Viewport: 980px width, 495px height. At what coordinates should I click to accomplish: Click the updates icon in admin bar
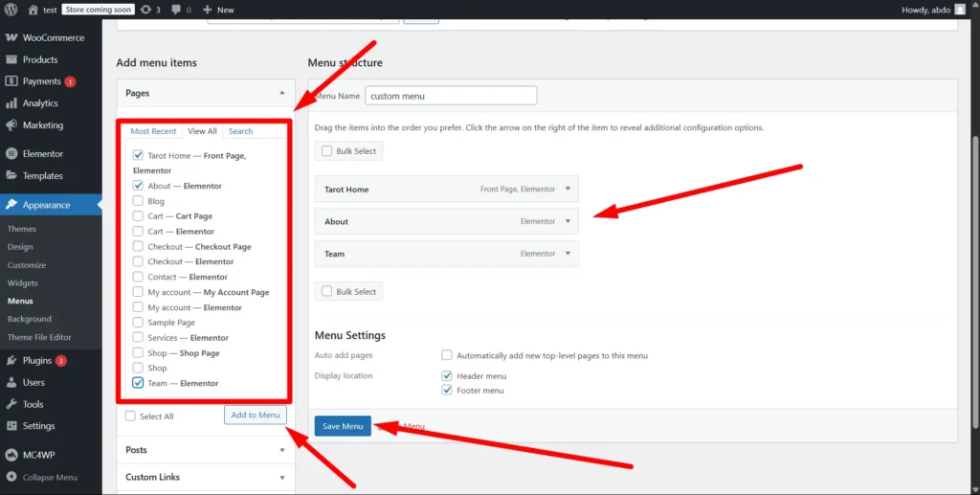click(x=145, y=10)
